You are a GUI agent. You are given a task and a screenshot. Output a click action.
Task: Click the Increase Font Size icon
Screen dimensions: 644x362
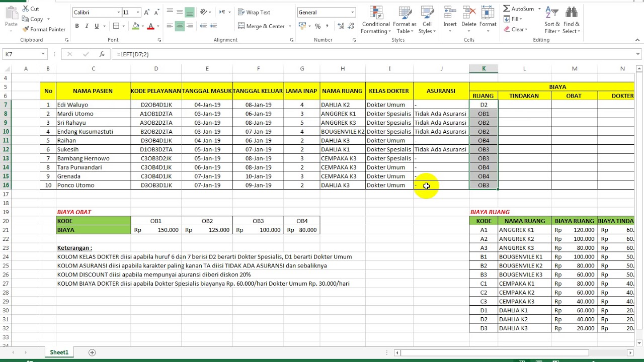(146, 12)
